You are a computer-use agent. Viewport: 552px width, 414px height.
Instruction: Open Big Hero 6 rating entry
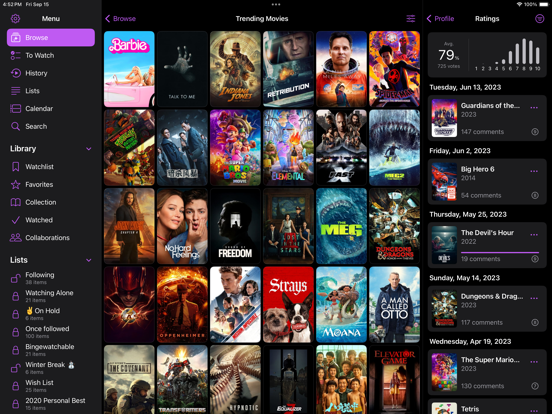pos(487,182)
